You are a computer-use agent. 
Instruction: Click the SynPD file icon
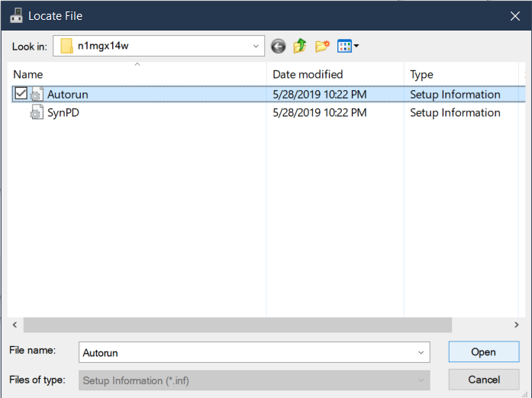tap(37, 113)
